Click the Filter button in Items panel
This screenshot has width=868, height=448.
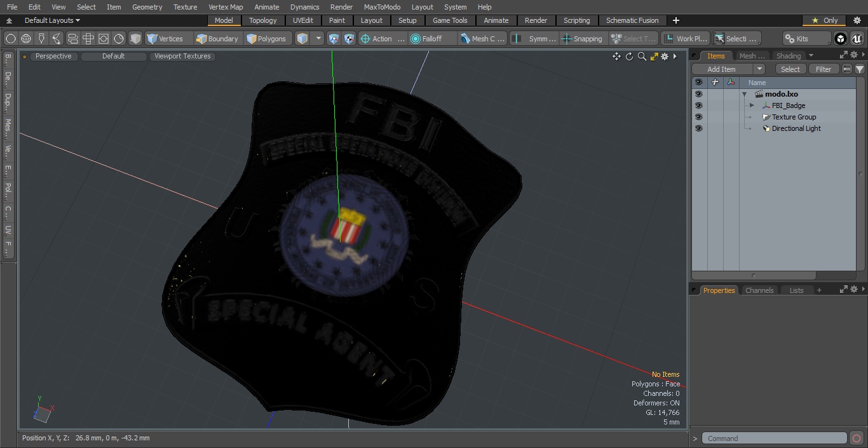coord(824,69)
